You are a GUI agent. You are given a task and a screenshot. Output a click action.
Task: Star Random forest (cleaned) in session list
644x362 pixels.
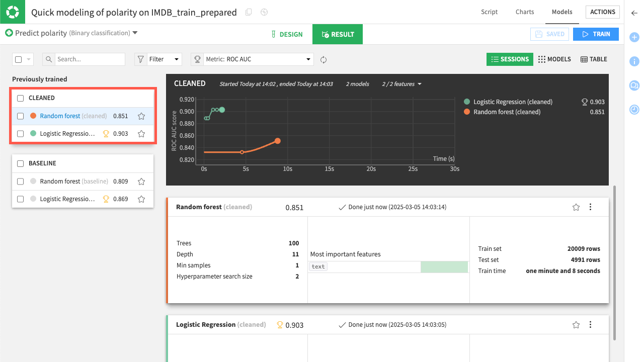[141, 116]
